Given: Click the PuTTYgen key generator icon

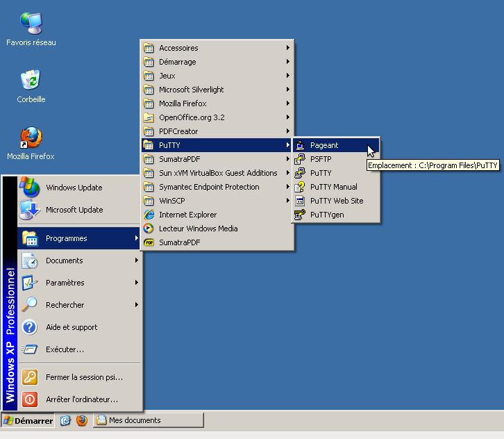Looking at the screenshot, I should click(x=300, y=215).
